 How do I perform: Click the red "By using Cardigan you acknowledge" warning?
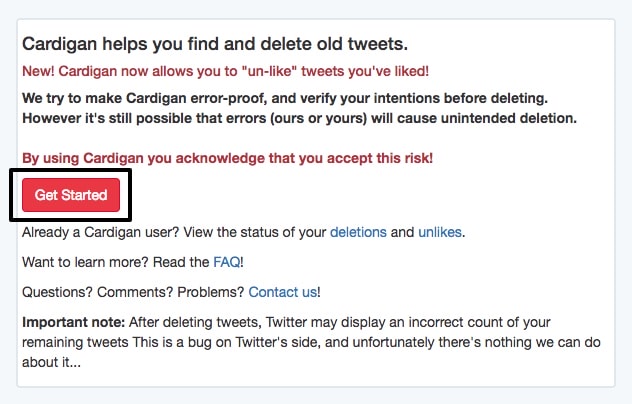pos(226,158)
